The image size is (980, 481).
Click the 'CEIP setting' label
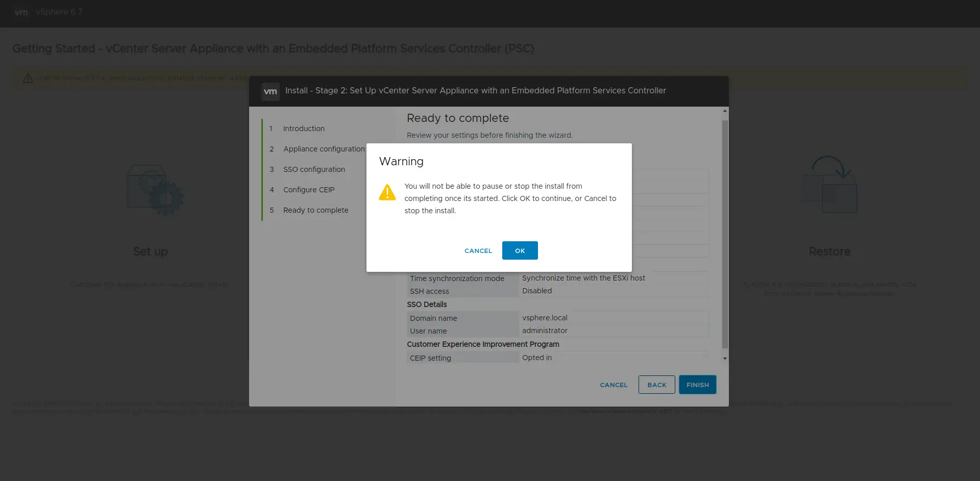(x=430, y=358)
